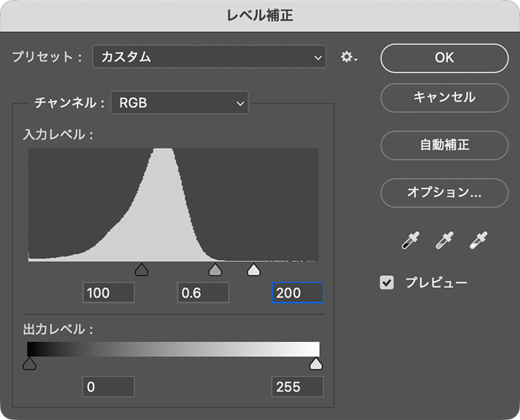520x420 pixels.
Task: Select the white point eyedropper
Action: tap(479, 240)
